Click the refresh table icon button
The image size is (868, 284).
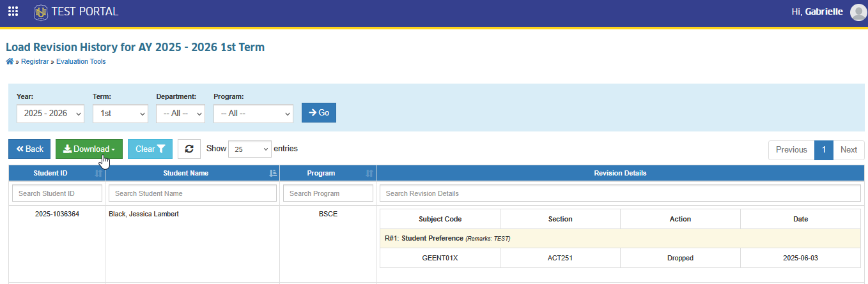pyautogui.click(x=189, y=149)
